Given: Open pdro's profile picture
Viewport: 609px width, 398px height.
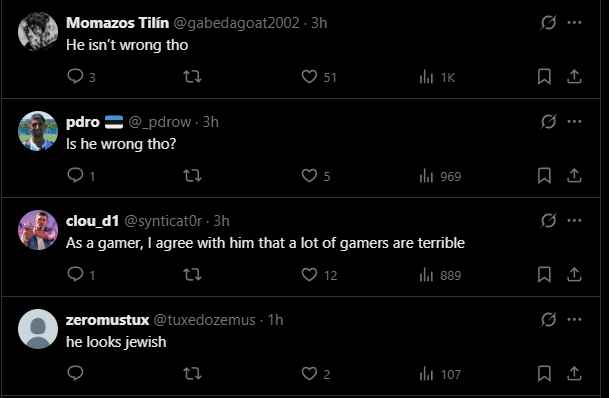Looking at the screenshot, I should pyautogui.click(x=38, y=131).
